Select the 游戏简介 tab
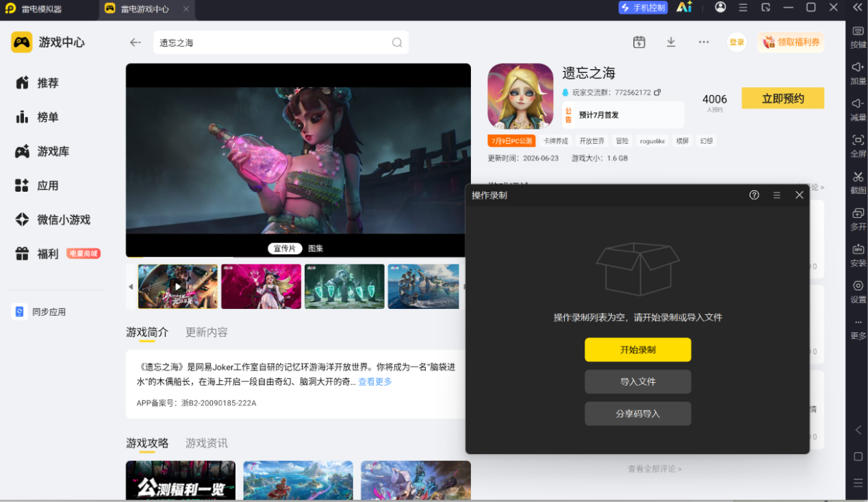 147,332
